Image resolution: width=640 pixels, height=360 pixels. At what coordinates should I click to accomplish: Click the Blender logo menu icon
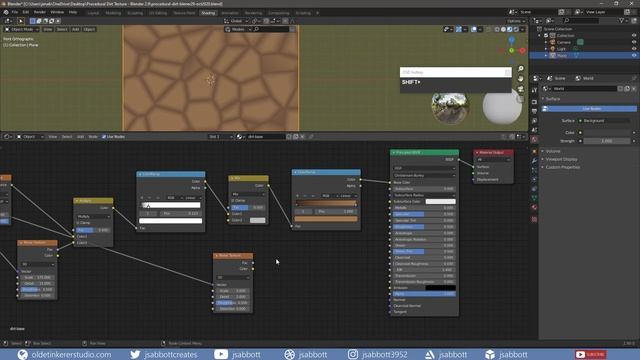pyautogui.click(x=6, y=12)
